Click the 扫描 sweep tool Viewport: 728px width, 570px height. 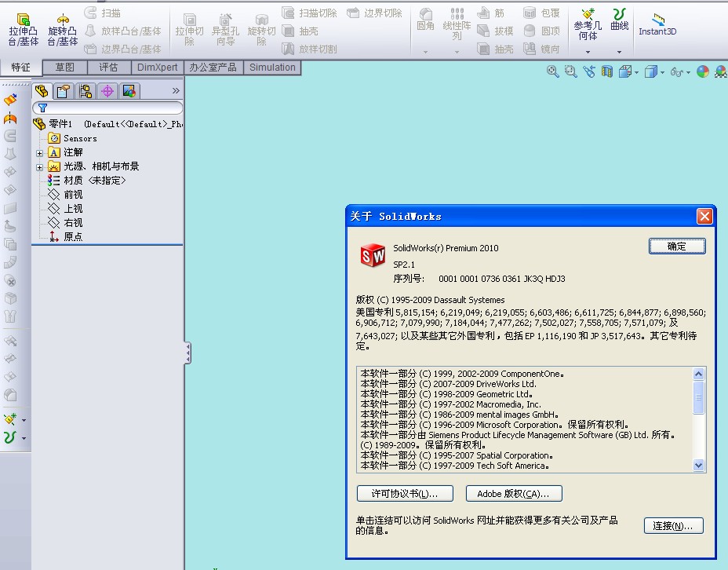[103, 13]
